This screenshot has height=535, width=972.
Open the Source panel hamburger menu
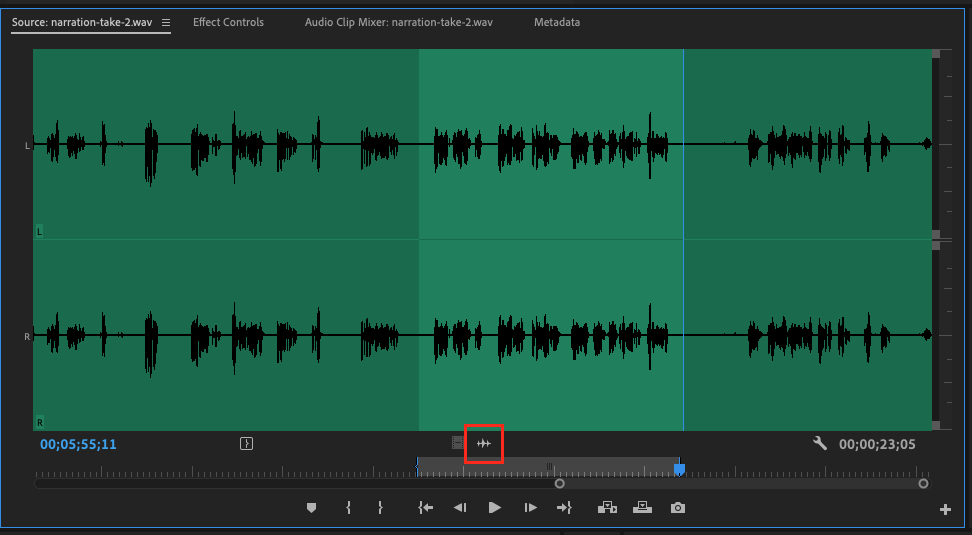pos(166,22)
